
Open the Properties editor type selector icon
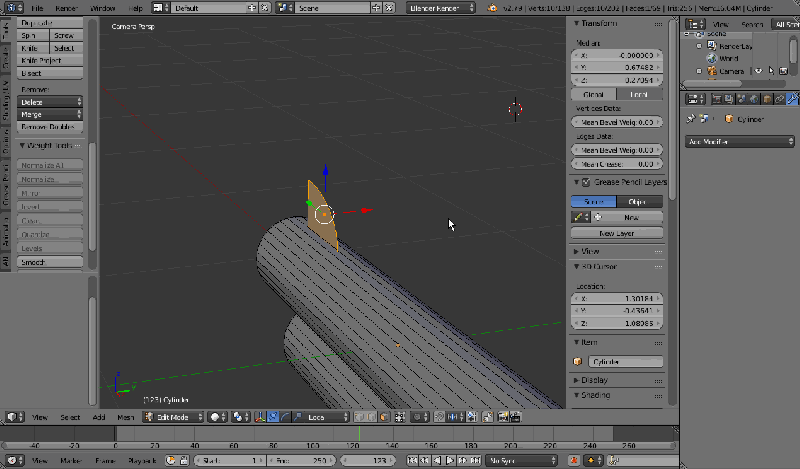click(x=695, y=99)
